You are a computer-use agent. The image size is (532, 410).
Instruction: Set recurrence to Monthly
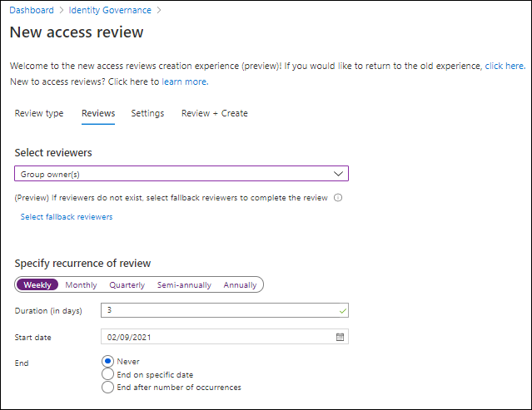coord(81,284)
